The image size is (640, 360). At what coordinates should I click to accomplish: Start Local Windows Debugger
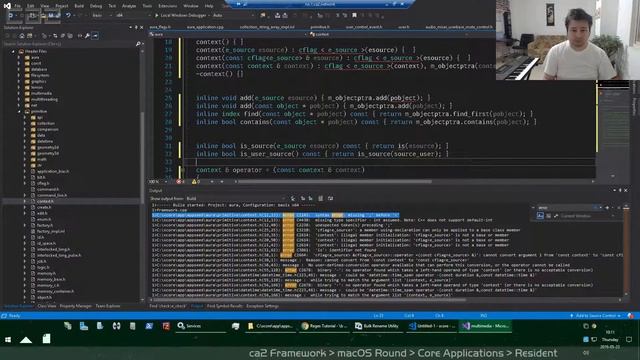tap(182, 16)
